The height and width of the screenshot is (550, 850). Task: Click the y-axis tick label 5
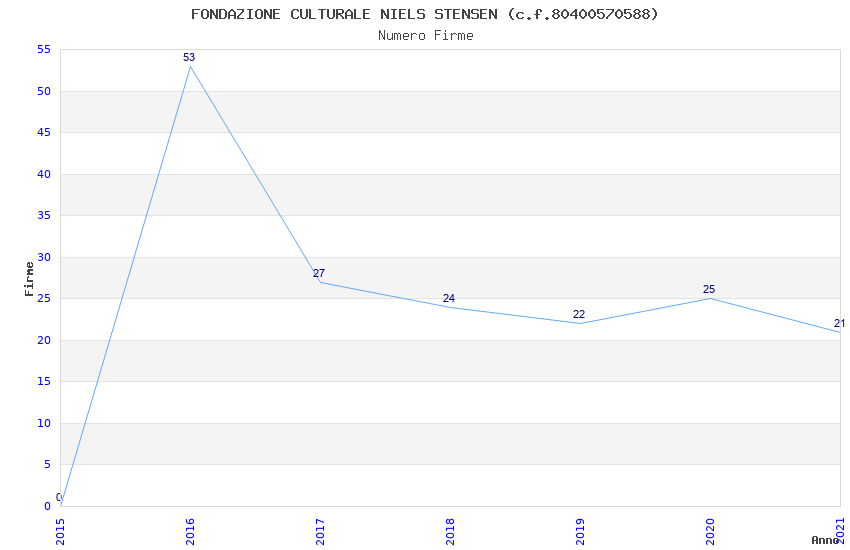click(x=48, y=464)
